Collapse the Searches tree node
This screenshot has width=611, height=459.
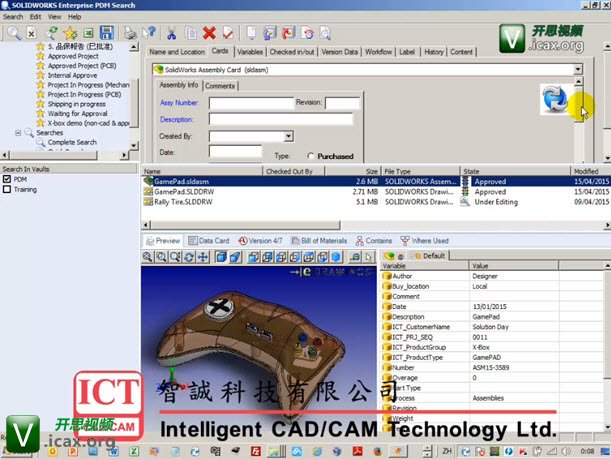click(18, 133)
